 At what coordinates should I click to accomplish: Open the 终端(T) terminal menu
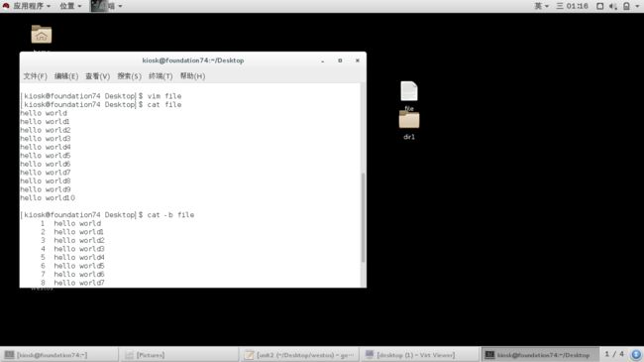pos(161,76)
